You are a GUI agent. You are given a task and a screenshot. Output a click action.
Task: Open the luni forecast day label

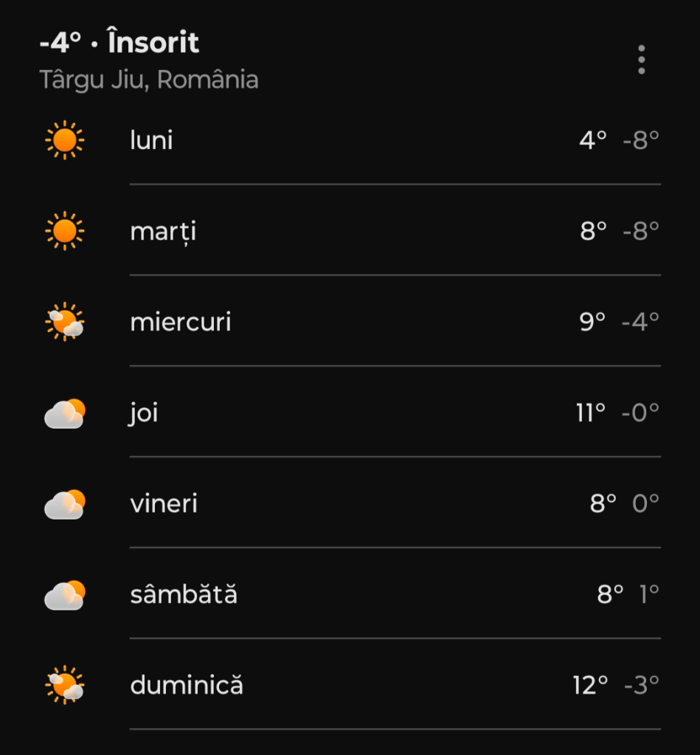click(x=151, y=140)
